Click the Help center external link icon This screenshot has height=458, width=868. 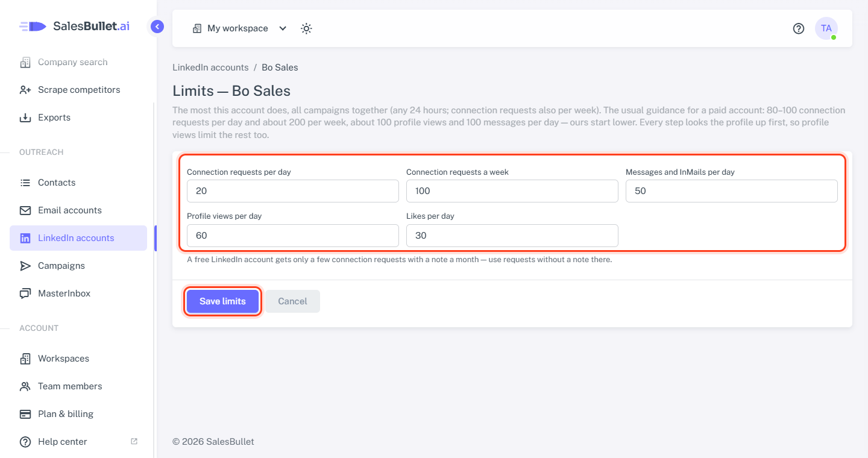coord(134,441)
